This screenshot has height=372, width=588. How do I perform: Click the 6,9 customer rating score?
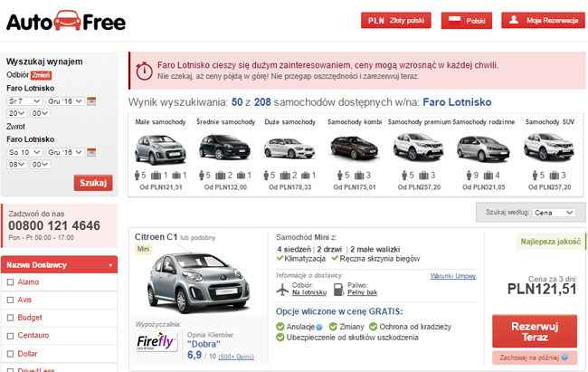click(x=194, y=355)
